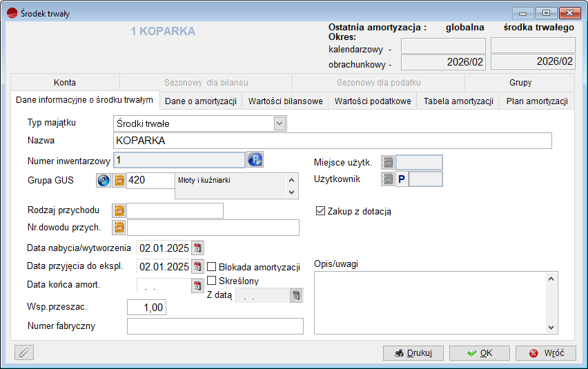Image resolution: width=588 pixels, height=369 pixels.
Task: Disable the Zakup z dotacją checkbox
Action: point(320,211)
